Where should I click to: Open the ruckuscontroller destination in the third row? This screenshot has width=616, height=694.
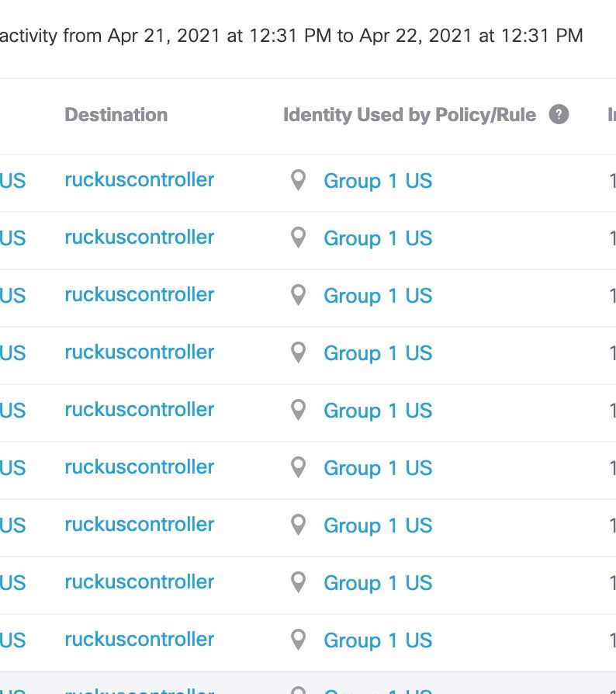(139, 295)
